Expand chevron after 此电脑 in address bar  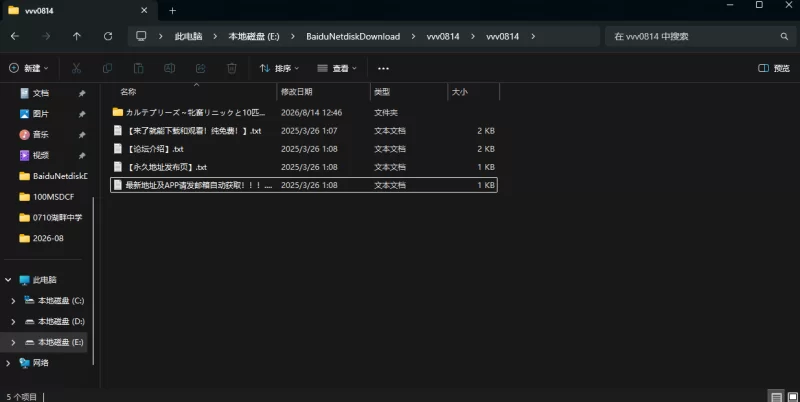(x=215, y=36)
